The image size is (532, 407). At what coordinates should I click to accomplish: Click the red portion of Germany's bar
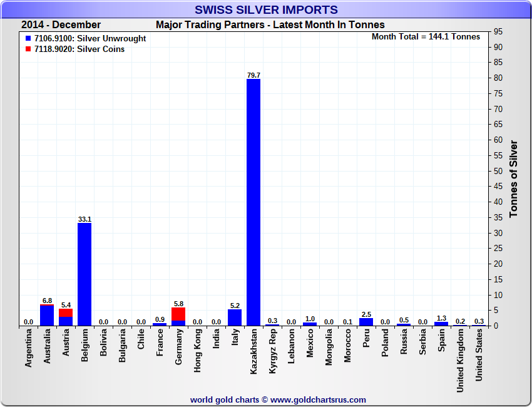[178, 314]
